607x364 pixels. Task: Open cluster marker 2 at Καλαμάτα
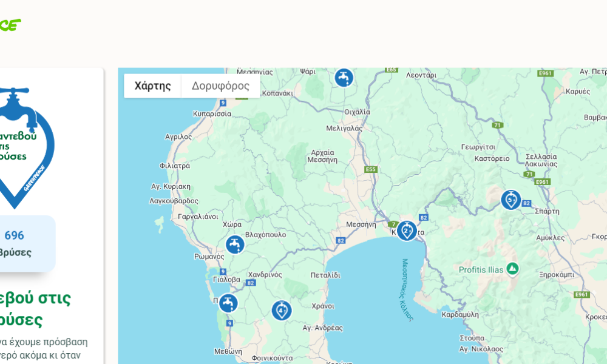(x=407, y=231)
